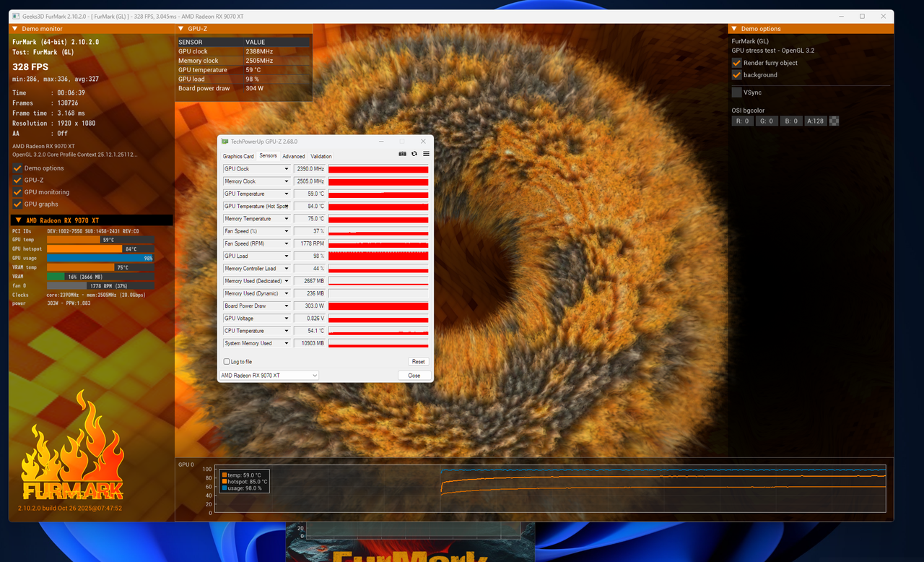Viewport: 924px width, 562px height.
Task: Click the temp legend marker on GPU 0 graph
Action: click(x=226, y=475)
